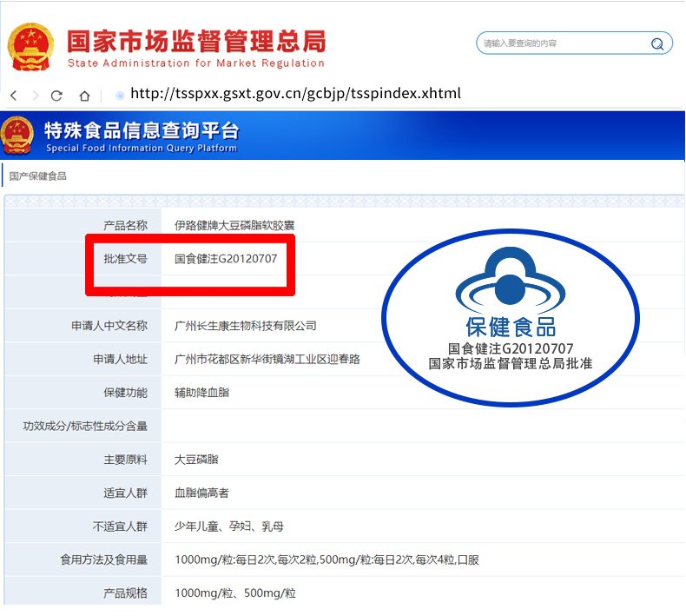Go to the browser home icon

pos(84,96)
